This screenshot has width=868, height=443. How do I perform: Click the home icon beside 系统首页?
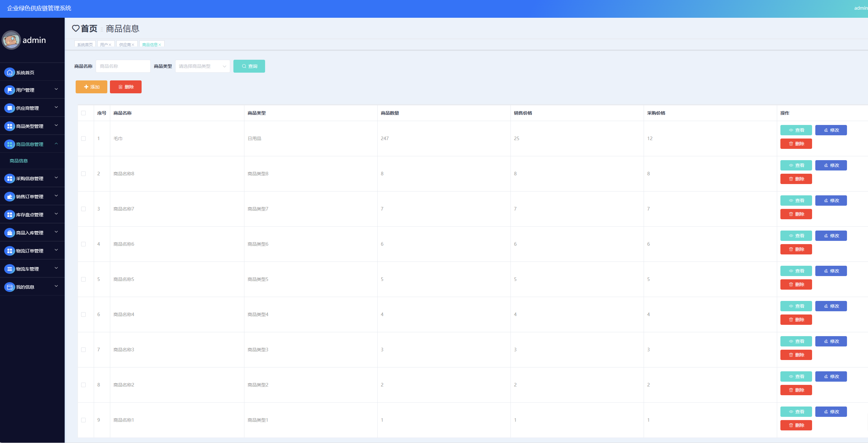pyautogui.click(x=9, y=72)
